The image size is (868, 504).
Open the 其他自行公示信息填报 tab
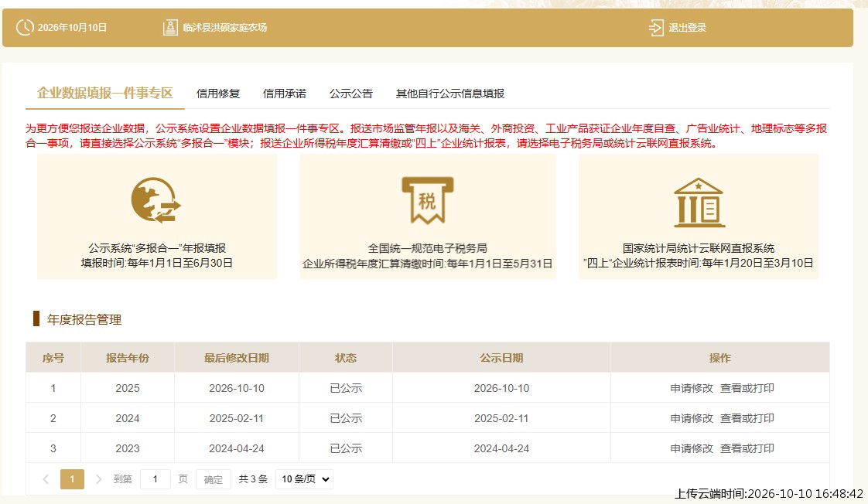pos(450,94)
